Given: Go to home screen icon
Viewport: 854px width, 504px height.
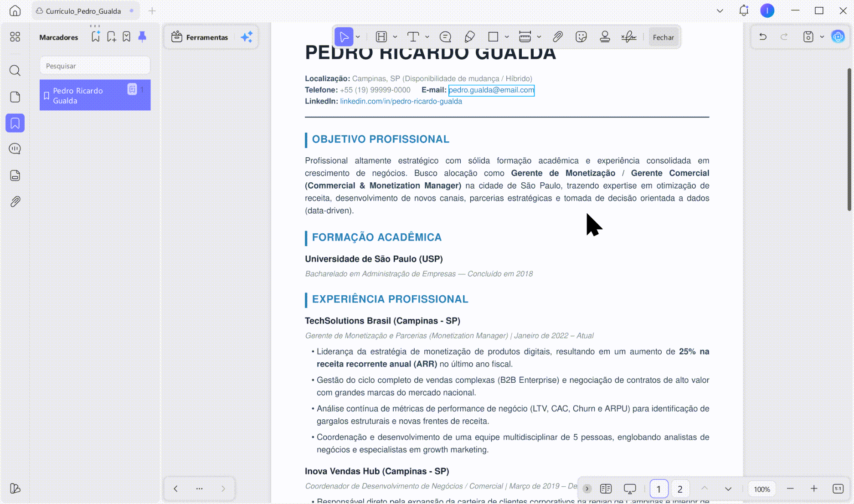Looking at the screenshot, I should click(15, 11).
